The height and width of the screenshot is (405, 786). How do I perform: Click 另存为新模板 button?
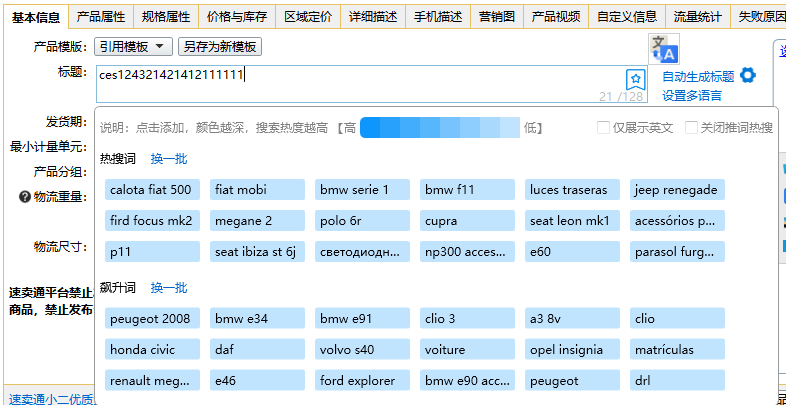click(x=220, y=47)
